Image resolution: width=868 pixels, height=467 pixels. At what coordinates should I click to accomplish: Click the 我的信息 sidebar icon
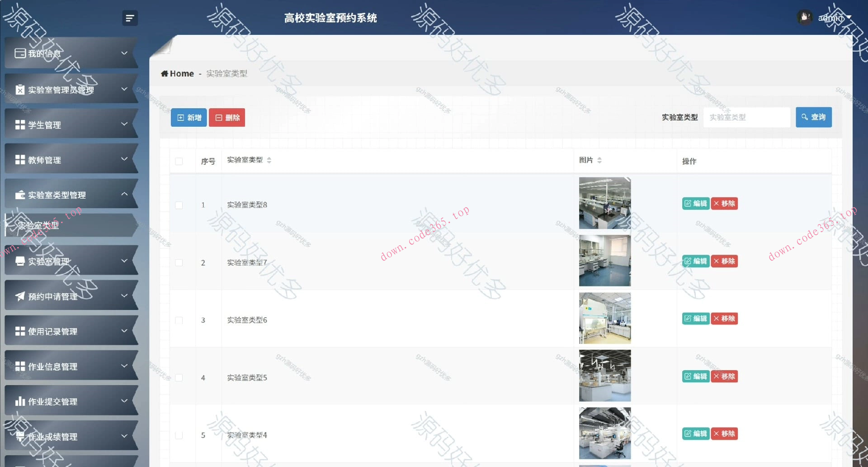pyautogui.click(x=19, y=53)
